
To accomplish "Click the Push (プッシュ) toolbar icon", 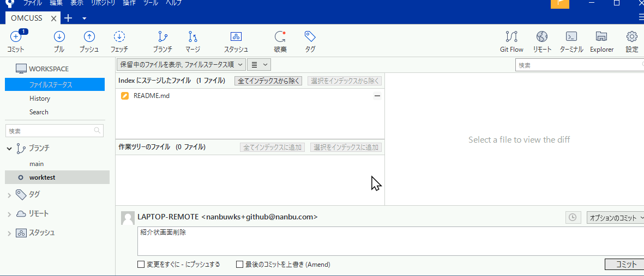I will [89, 37].
